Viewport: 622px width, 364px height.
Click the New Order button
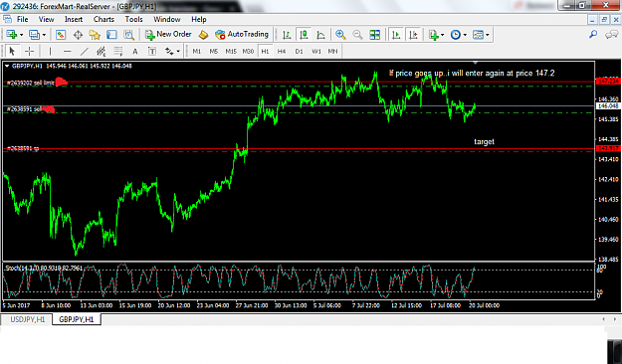[x=168, y=35]
